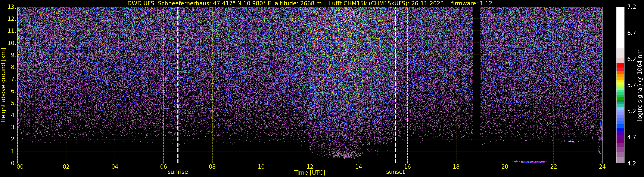The image size is (644, 177).
Task: Click the 'Height above ground [km]' axis label
Action: [x=3, y=85]
